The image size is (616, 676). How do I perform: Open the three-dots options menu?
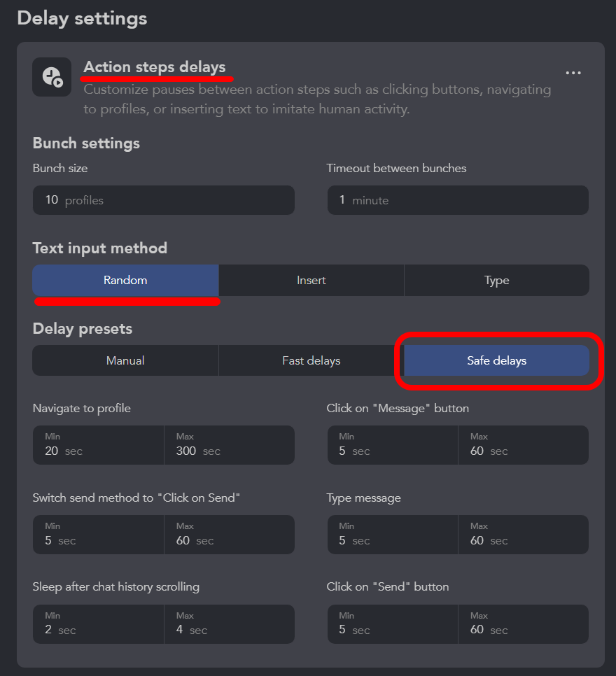pos(573,73)
